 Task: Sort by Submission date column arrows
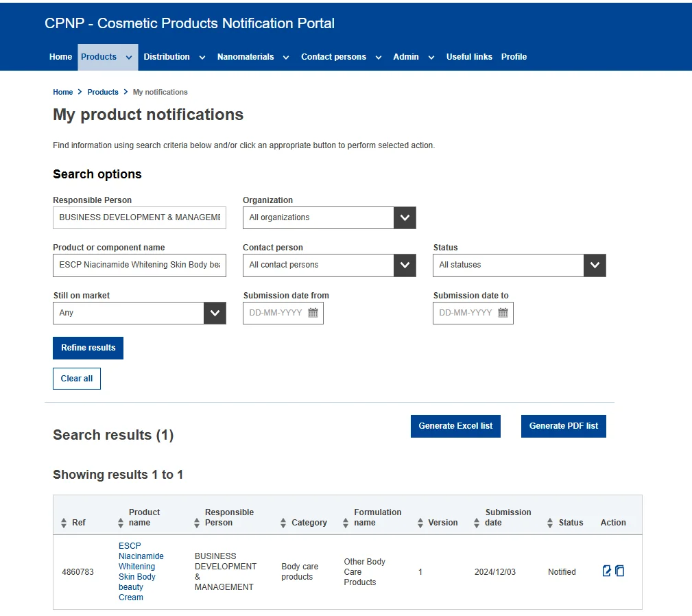click(x=477, y=523)
